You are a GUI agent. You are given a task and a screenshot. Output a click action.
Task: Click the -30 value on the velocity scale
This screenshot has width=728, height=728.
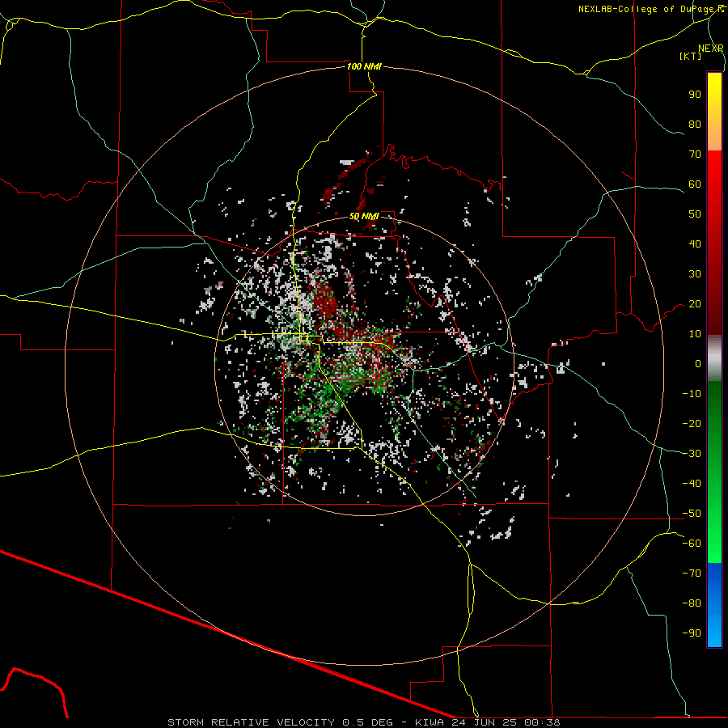pyautogui.click(x=692, y=454)
